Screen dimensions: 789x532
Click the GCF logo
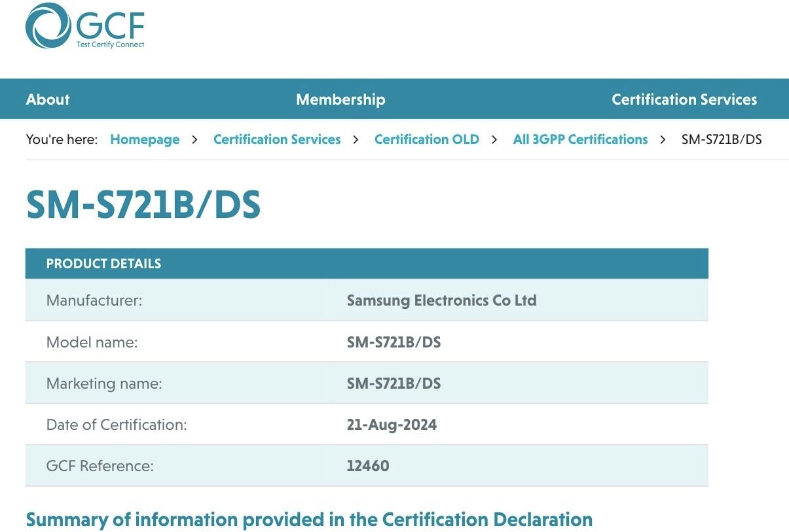pyautogui.click(x=84, y=26)
